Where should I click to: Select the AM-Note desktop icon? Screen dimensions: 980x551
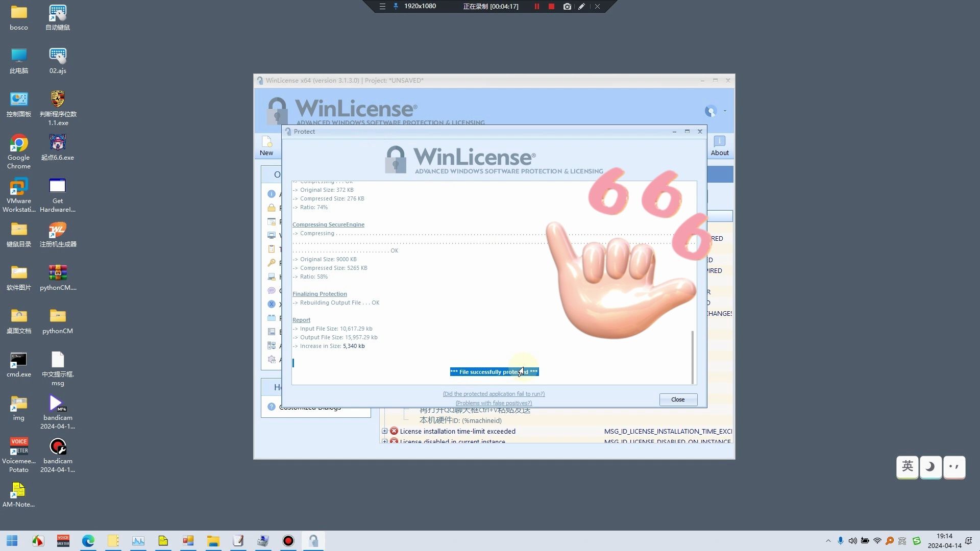[x=19, y=494]
